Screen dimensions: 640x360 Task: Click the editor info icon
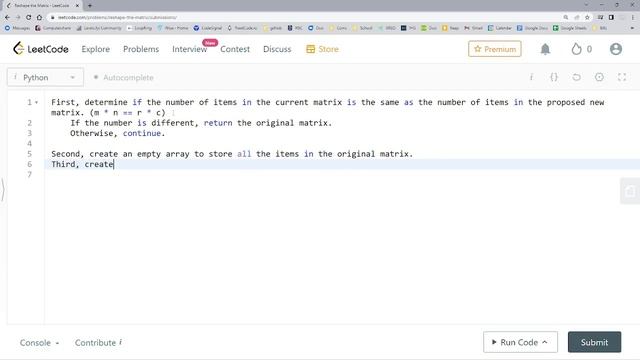pos(531,77)
